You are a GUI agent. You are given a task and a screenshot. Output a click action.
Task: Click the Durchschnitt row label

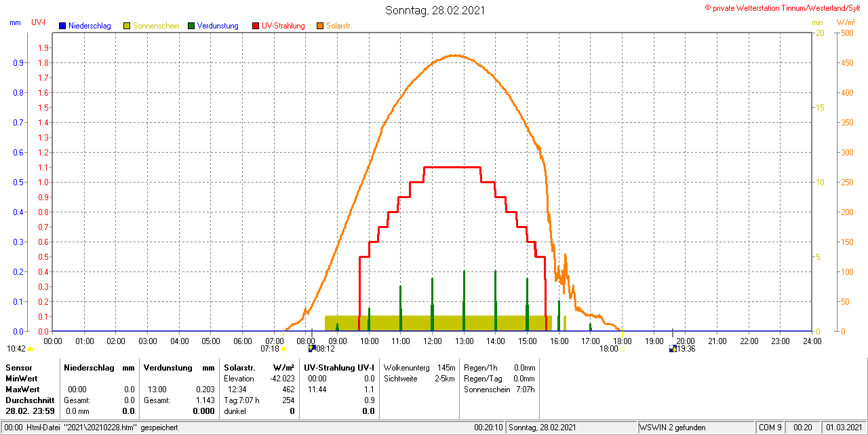coord(30,400)
